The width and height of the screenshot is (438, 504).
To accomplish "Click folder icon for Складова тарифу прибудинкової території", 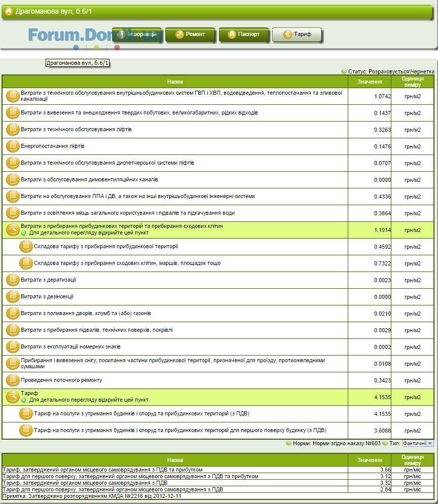I will 26,247.
